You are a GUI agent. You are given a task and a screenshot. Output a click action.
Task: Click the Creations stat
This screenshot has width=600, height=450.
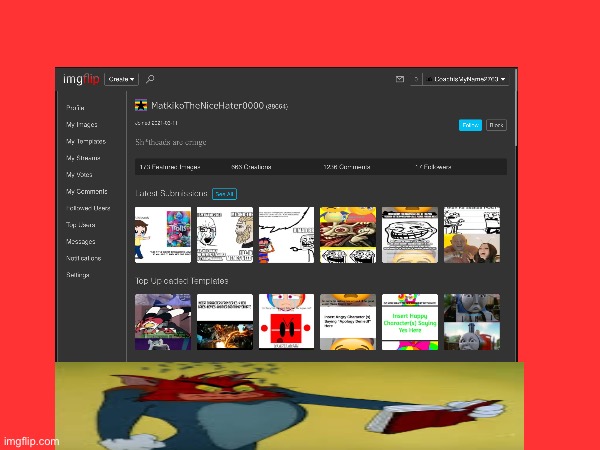click(x=251, y=167)
